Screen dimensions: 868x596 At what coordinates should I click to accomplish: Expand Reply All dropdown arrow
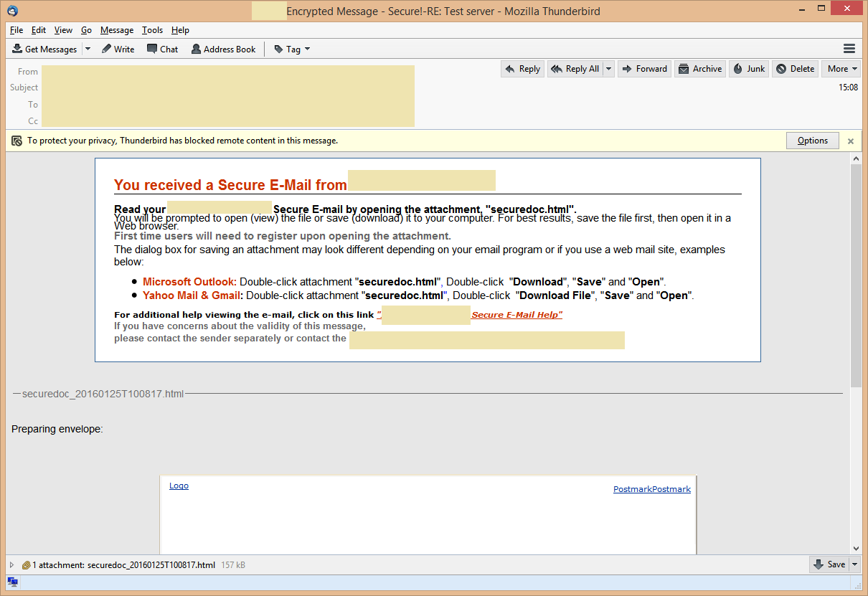[x=609, y=69]
